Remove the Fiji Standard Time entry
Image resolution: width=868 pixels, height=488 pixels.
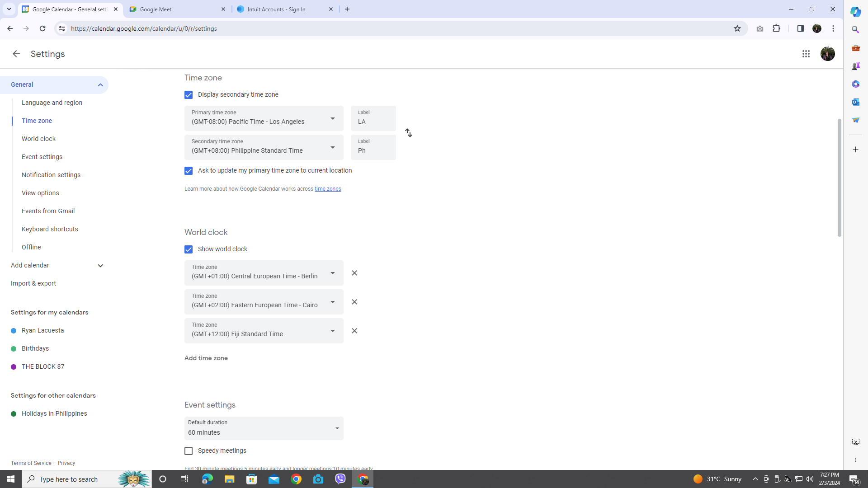coord(354,331)
